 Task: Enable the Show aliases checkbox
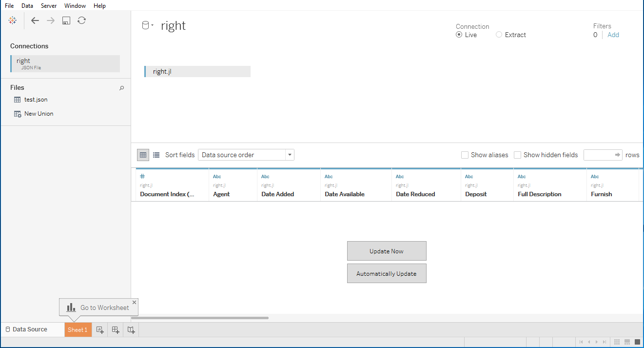click(465, 155)
